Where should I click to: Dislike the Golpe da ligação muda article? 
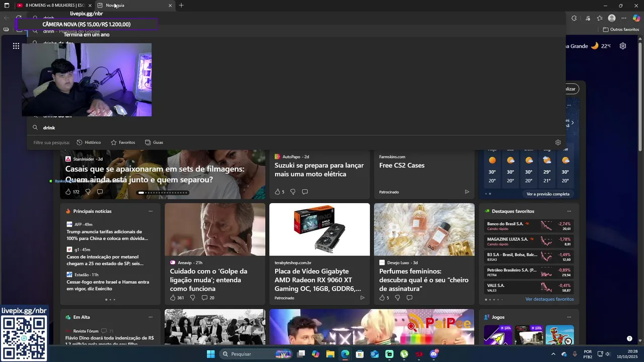192,298
